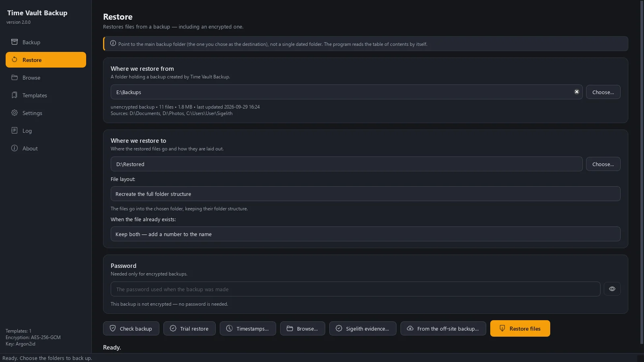The image size is (644, 362).
Task: Open the Log page in the sidebar
Action: (46, 131)
